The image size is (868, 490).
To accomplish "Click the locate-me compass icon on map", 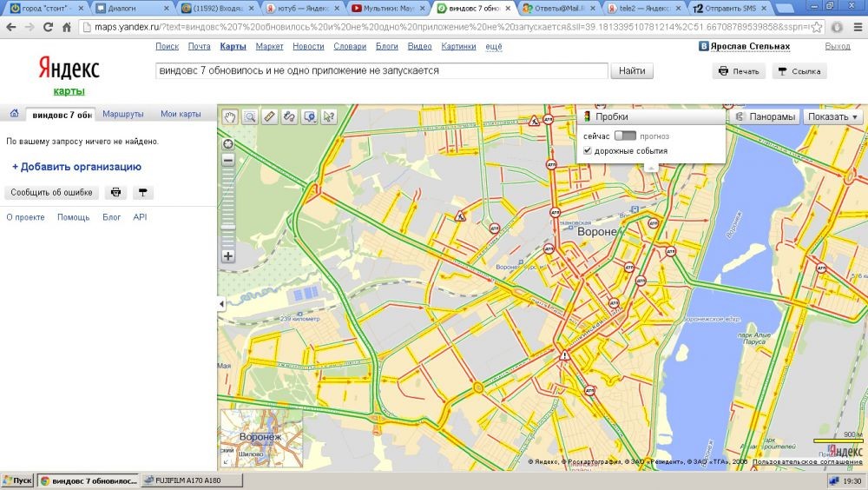I will [228, 144].
